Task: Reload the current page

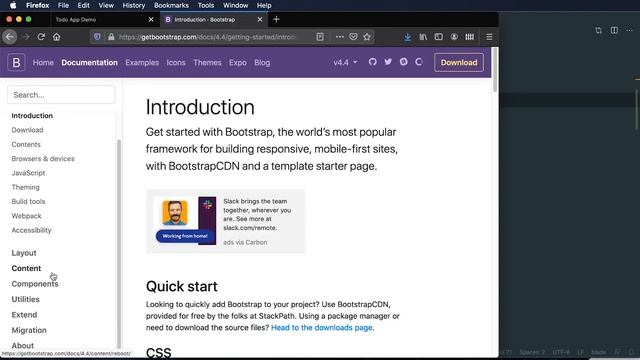Action: [41, 37]
